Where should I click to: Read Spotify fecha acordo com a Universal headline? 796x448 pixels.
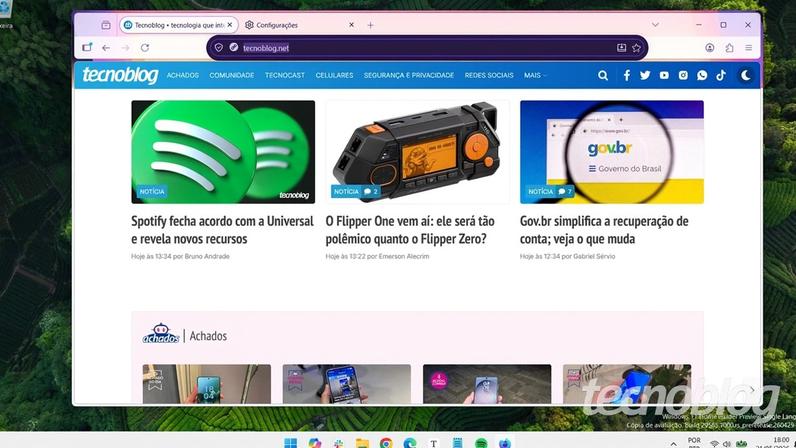point(222,230)
